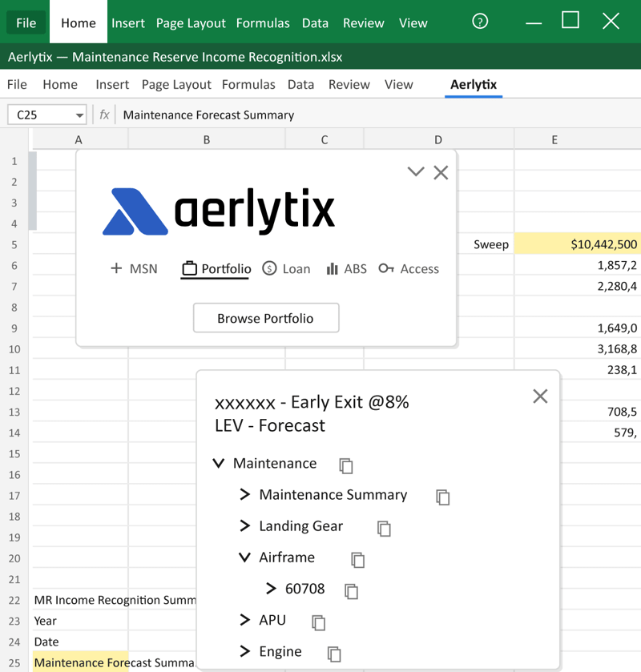This screenshot has height=672, width=641.
Task: Maximize the Excel window
Action: [x=570, y=20]
